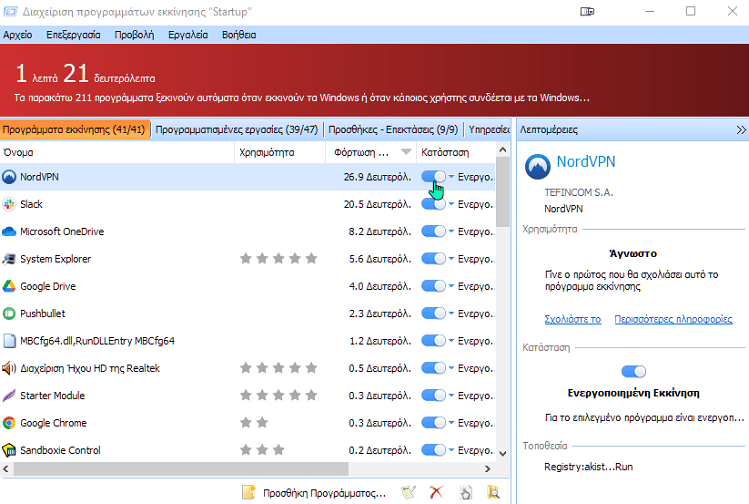Image resolution: width=749 pixels, height=504 pixels.
Task: Click the edit entry pencil icon
Action: pos(408,493)
